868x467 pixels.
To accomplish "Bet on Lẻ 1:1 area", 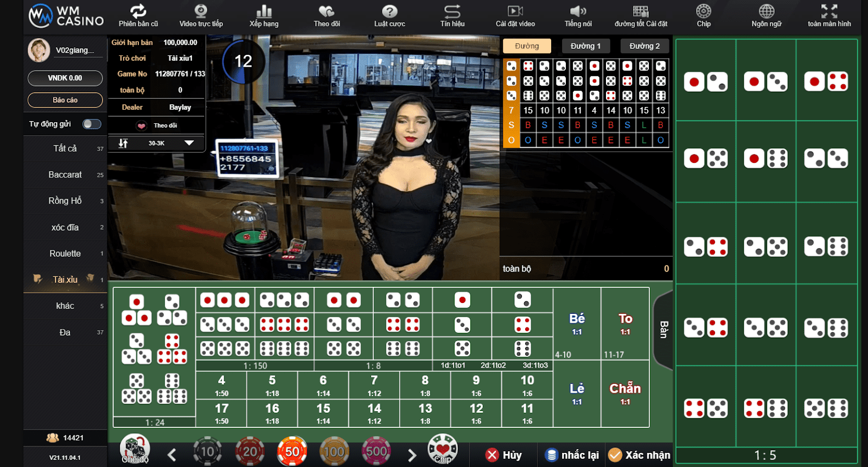I will [x=577, y=394].
